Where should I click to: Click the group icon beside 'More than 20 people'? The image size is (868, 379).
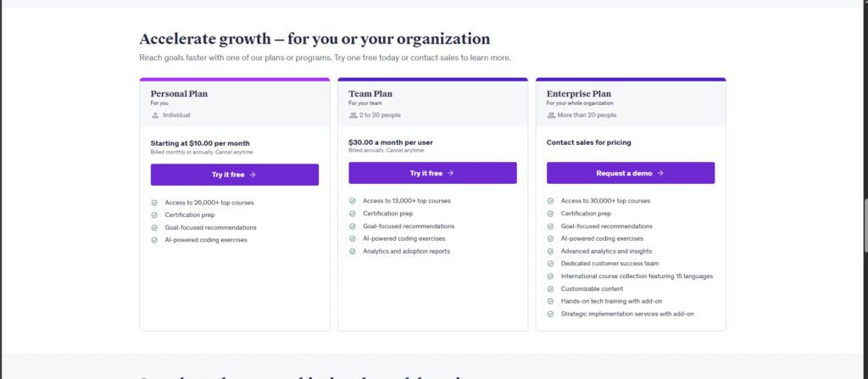click(551, 114)
